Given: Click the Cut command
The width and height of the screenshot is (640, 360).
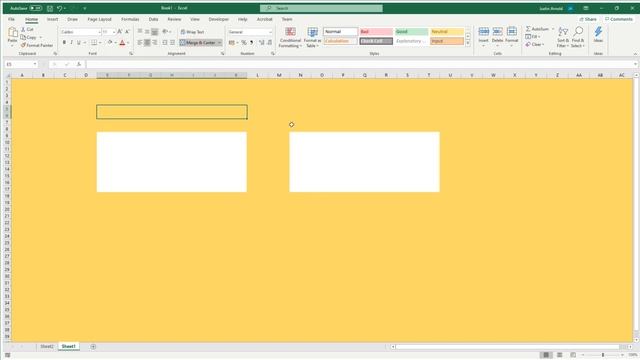Looking at the screenshot, I should click(27, 29).
